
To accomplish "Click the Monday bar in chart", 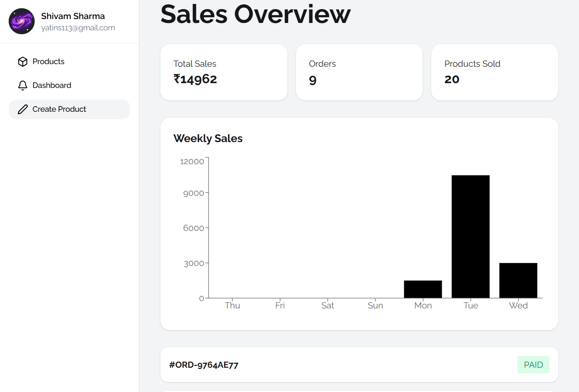I will point(423,289).
